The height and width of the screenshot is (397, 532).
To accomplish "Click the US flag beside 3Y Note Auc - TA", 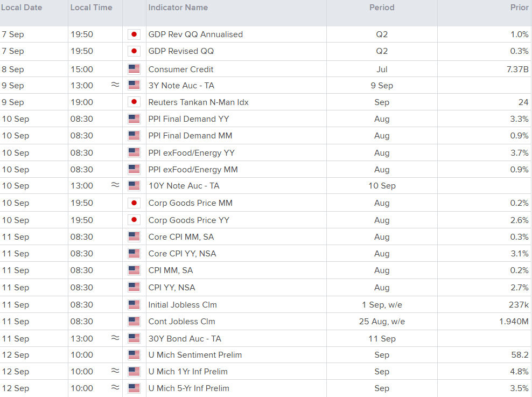I will tap(134, 85).
